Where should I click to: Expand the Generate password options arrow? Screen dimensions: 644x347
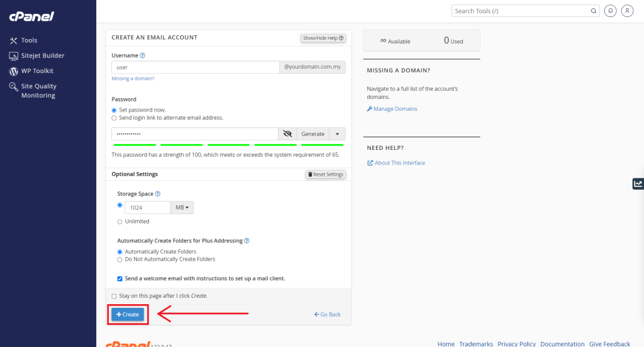[x=337, y=134]
